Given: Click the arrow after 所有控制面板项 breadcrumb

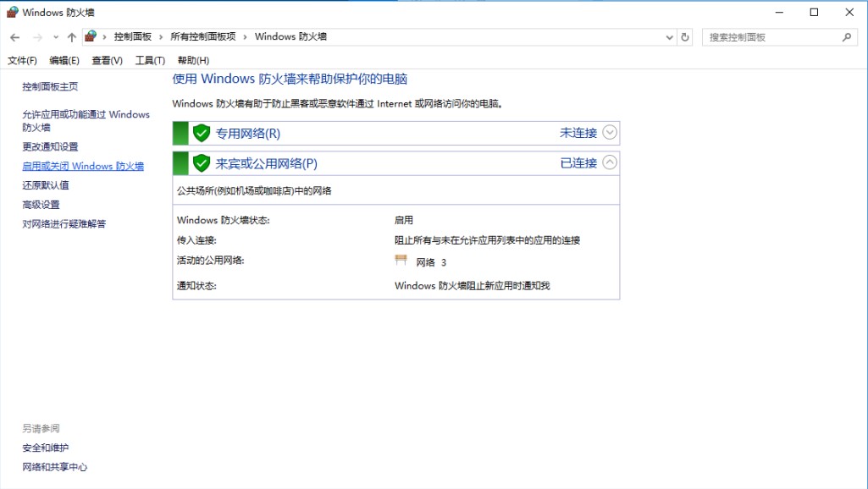Looking at the screenshot, I should (245, 37).
